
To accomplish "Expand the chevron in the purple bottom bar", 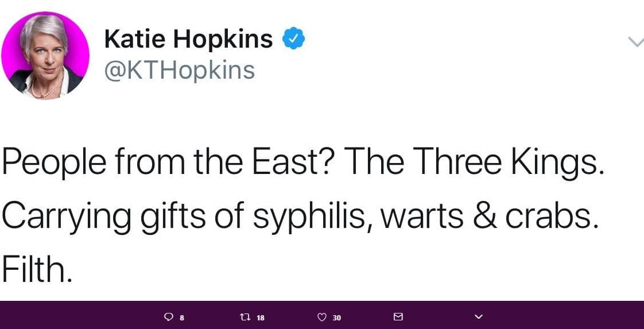I will point(477,317).
